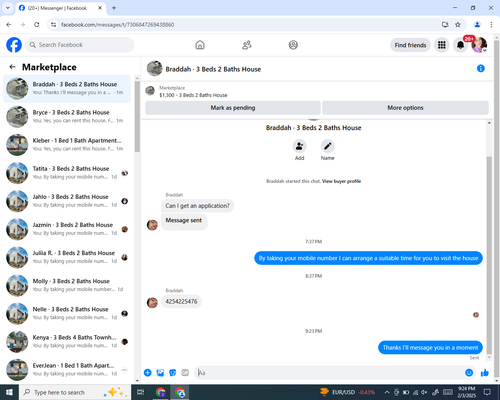The image size is (500, 400).
Task: Open the account profile picture menu
Action: coord(479,45)
